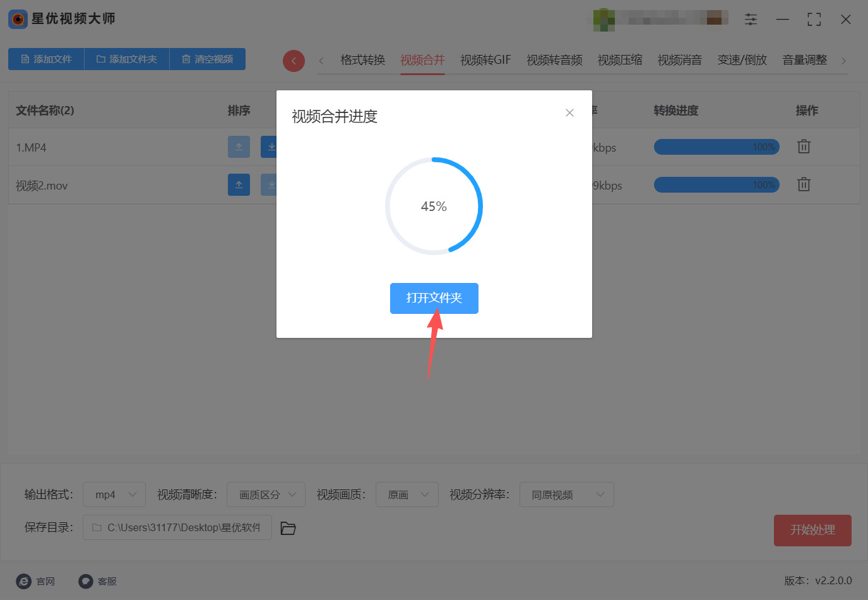Click the save directory path field

(x=177, y=527)
